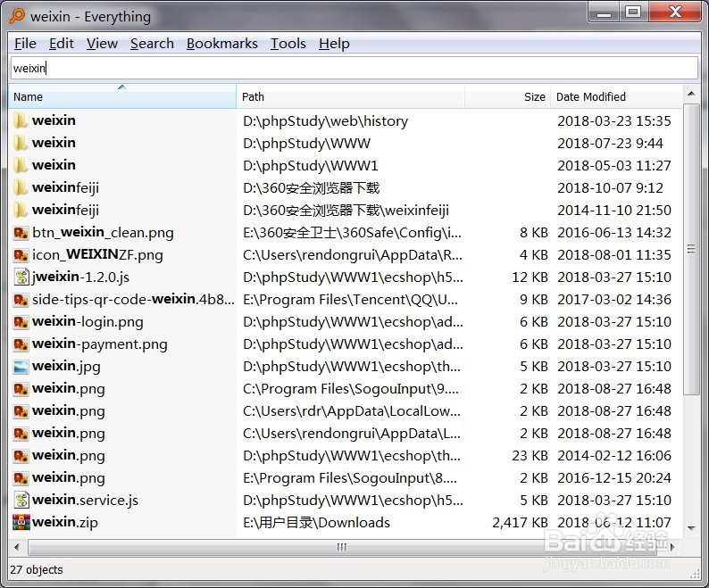Click the png icon beside icon_WEIXINZF.png

(x=21, y=254)
